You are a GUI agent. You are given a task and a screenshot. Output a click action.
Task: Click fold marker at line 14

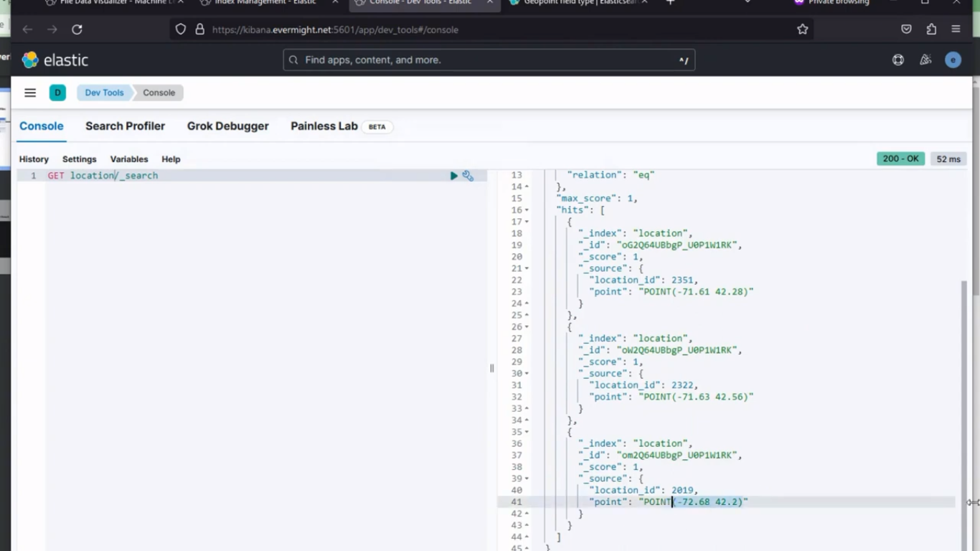[x=527, y=187]
